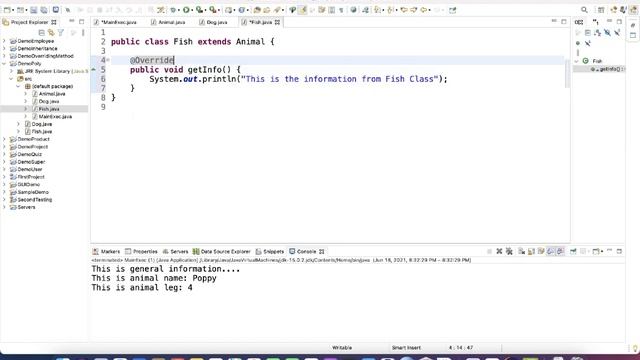Expand JRE System Library node
The height and width of the screenshot is (360, 640).
coord(11,71)
